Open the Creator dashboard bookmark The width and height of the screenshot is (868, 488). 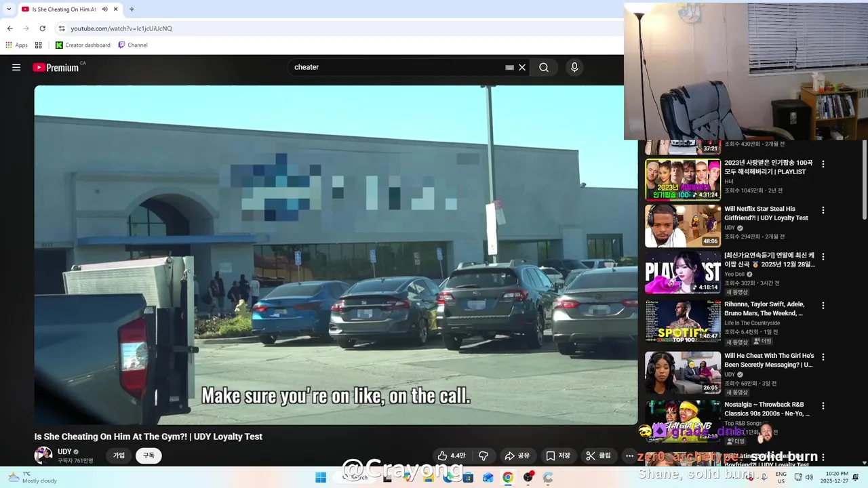click(83, 45)
